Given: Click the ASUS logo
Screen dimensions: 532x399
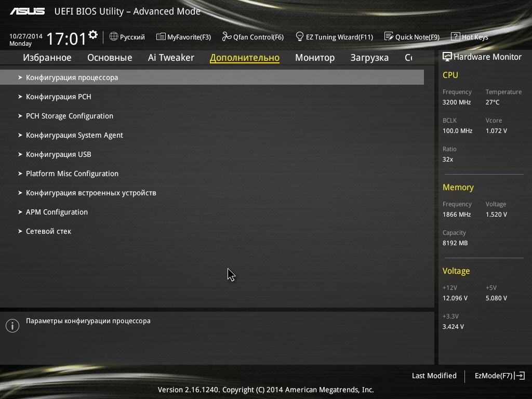Looking at the screenshot, I should pyautogui.click(x=27, y=11).
